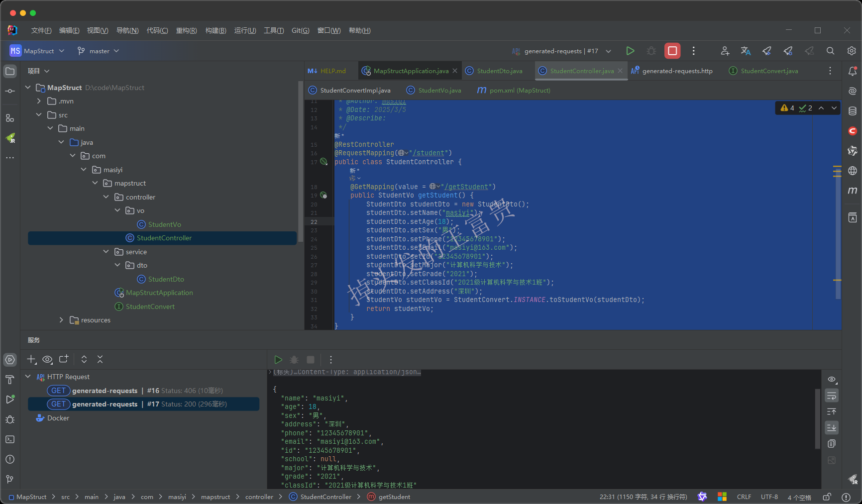Open the Terminal tool window icon
The width and height of the screenshot is (862, 504).
coord(10,439)
